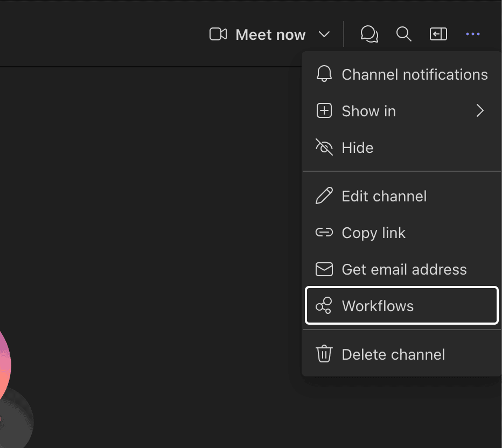Expand the Show in submenu chevron
Screen dimensions: 502x448
point(479,111)
